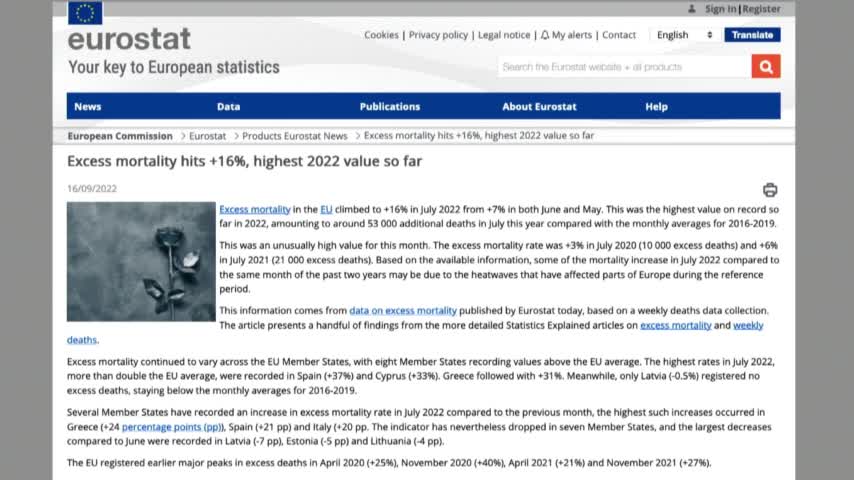
Task: Click the printer icon to print article
Action: 770,190
